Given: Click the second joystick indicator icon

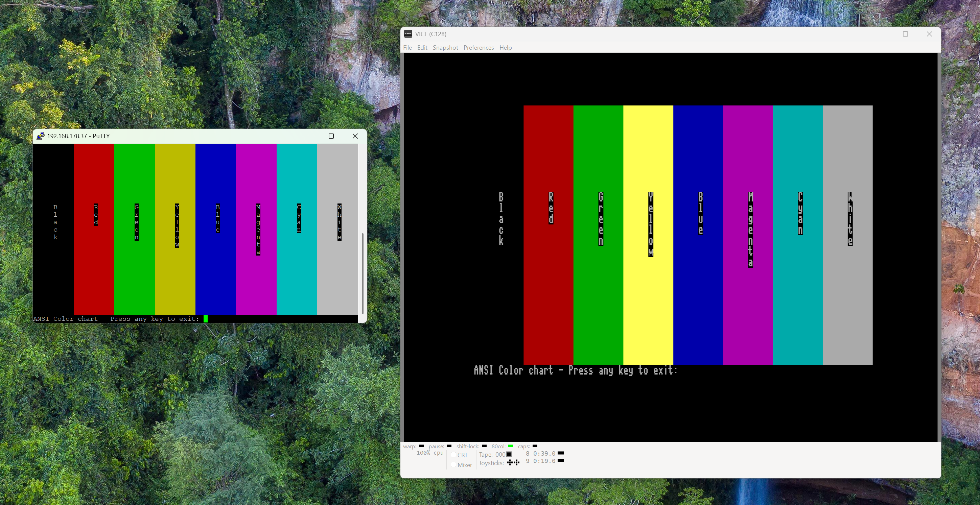Looking at the screenshot, I should tap(517, 462).
